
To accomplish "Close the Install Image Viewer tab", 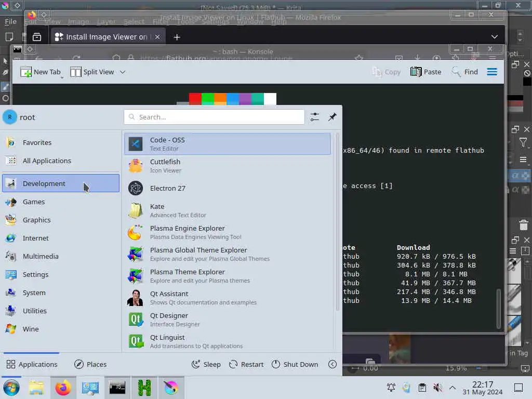I will coord(157,37).
